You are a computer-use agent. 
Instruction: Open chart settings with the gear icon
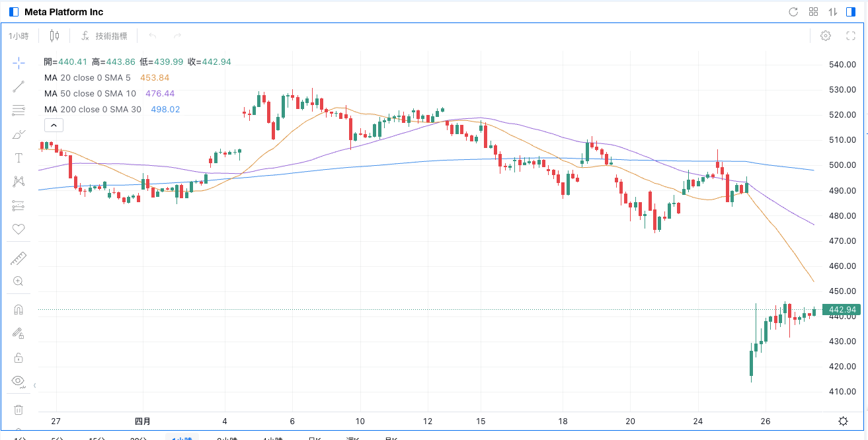tap(826, 36)
